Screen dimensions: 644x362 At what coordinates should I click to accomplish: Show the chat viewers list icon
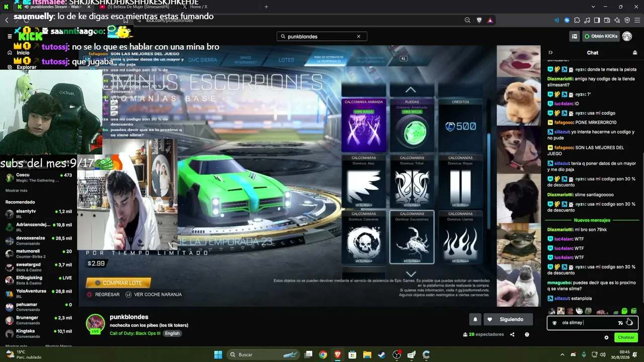[x=635, y=52]
